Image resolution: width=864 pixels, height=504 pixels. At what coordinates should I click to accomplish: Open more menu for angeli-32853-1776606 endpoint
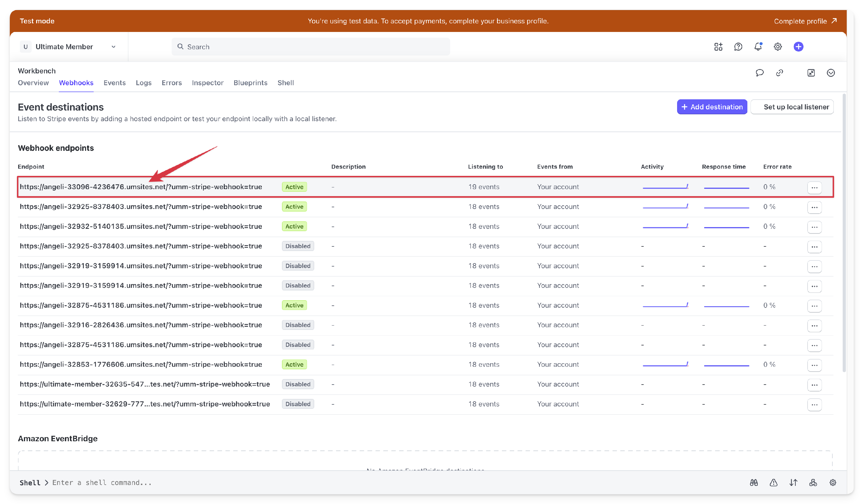pyautogui.click(x=814, y=365)
